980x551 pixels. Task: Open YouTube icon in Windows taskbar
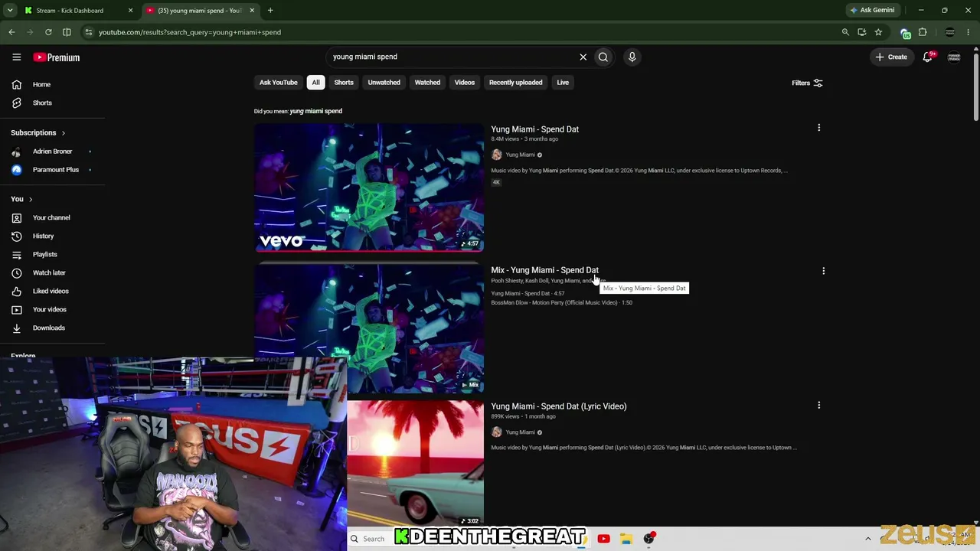tap(603, 539)
